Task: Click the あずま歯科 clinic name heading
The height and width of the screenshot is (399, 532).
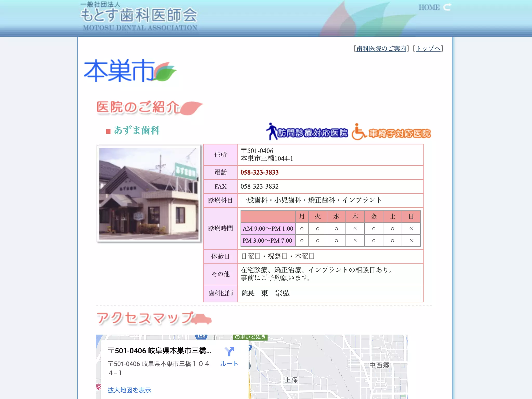Action: click(137, 130)
